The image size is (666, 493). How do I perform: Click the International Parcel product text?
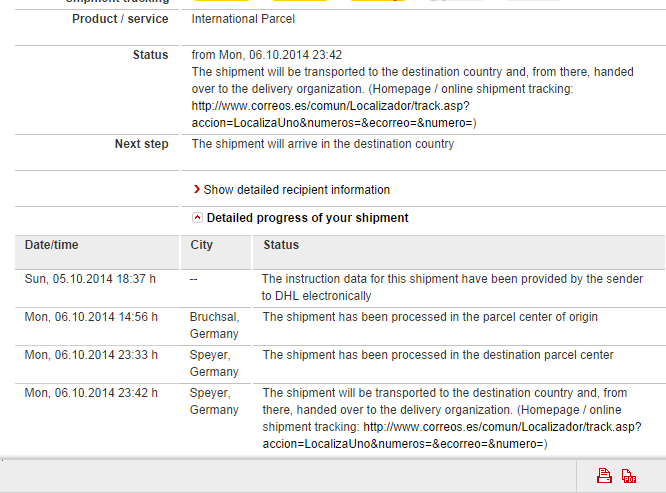243,19
